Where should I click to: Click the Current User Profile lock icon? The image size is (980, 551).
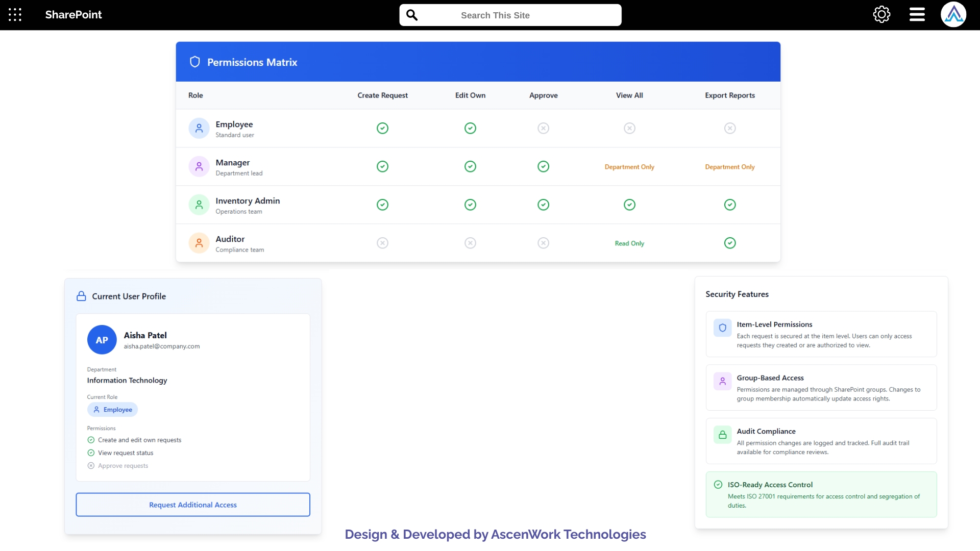click(x=81, y=296)
